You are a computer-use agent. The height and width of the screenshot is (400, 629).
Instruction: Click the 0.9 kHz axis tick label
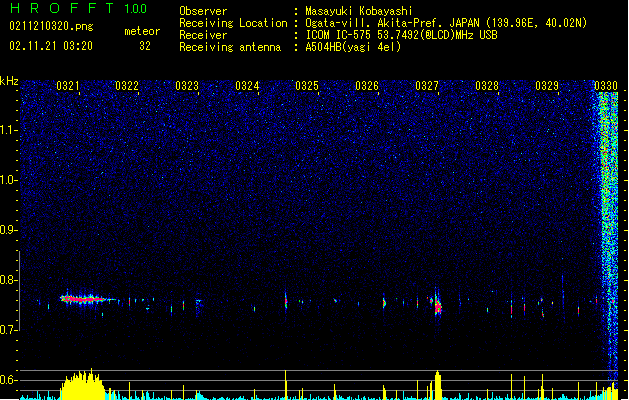point(8,230)
